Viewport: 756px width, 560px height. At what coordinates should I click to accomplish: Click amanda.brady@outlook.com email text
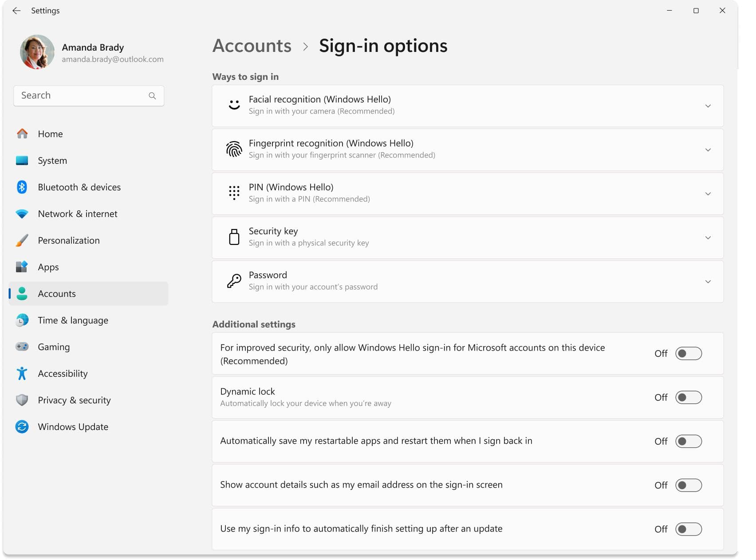pyautogui.click(x=113, y=59)
